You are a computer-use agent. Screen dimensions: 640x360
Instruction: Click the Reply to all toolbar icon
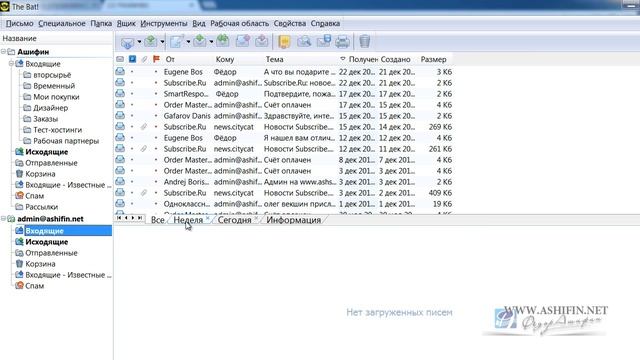click(x=223, y=42)
